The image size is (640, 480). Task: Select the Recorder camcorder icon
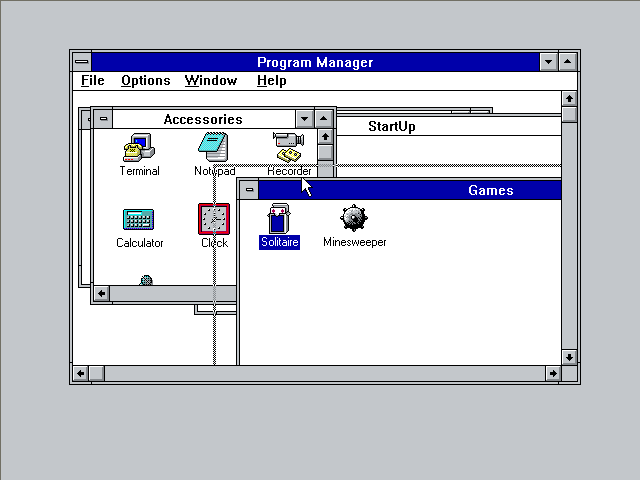[x=289, y=147]
